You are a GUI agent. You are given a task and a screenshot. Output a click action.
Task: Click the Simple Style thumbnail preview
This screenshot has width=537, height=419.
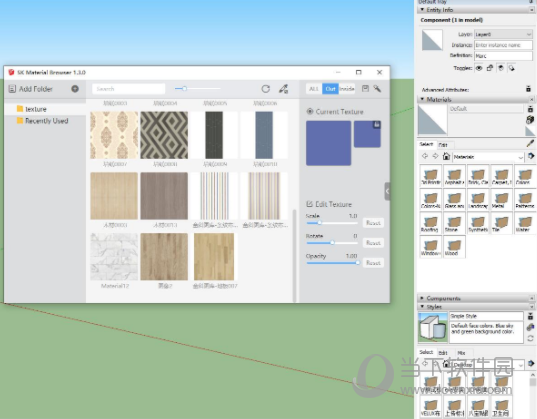click(433, 327)
